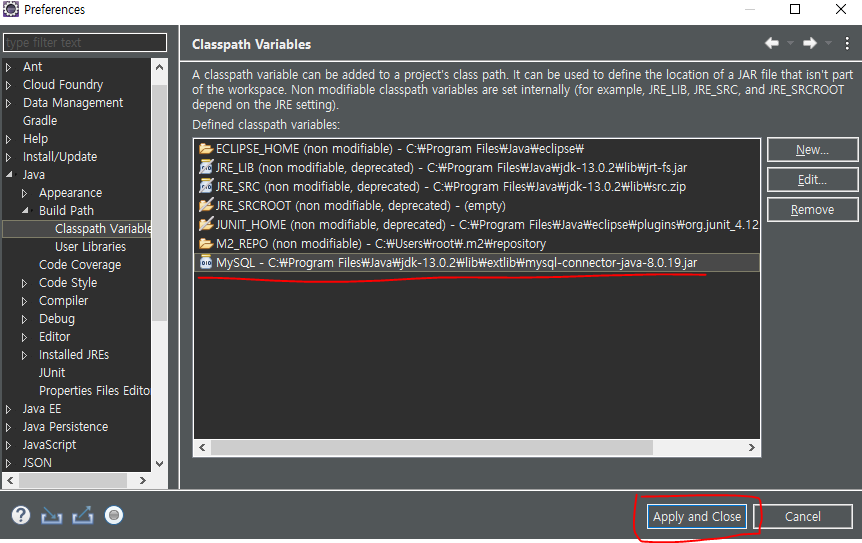The width and height of the screenshot is (862, 543).
Task: Collapse the Build Path node
Action: [x=25, y=211]
